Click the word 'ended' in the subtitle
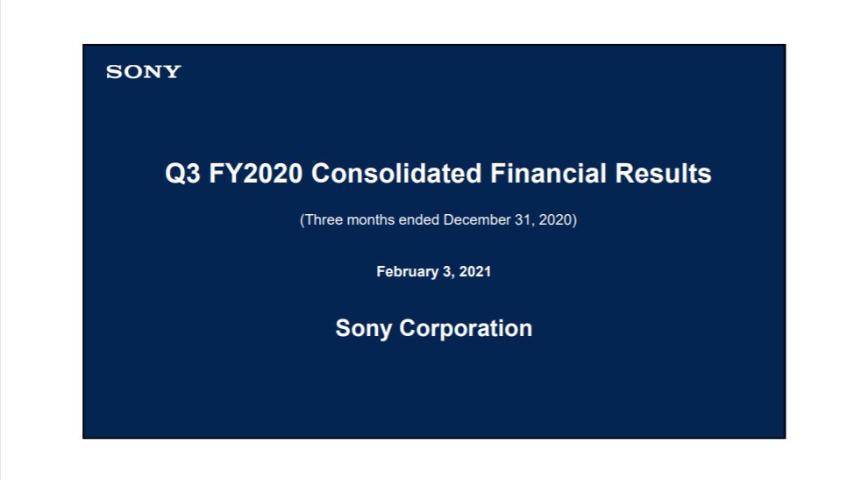Image resolution: width=868 pixels, height=480 pixels. pyautogui.click(x=419, y=220)
